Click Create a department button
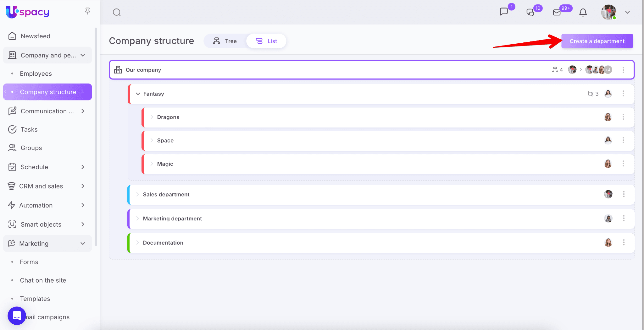This screenshot has width=644, height=330. [x=597, y=41]
